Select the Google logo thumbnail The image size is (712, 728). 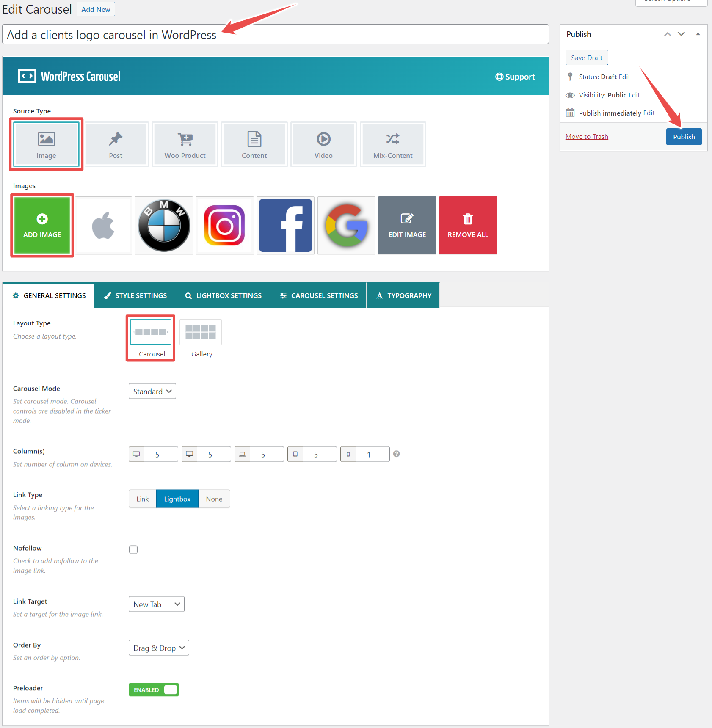click(346, 225)
